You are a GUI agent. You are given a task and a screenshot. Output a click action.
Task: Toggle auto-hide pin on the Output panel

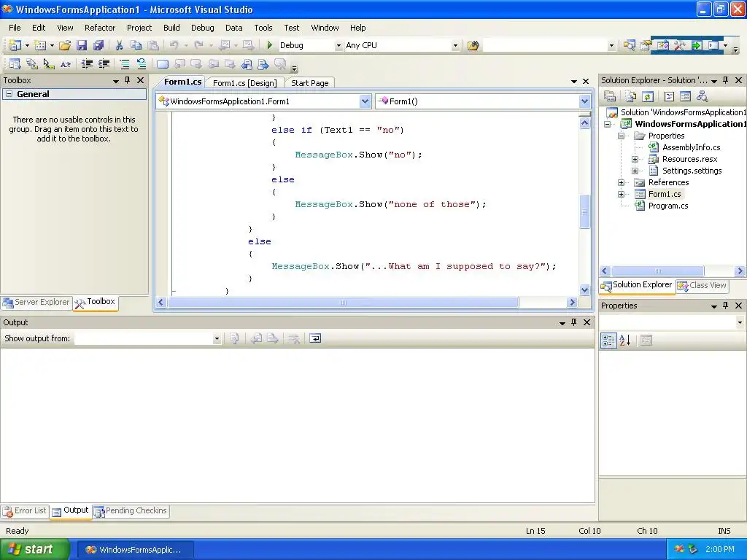coord(574,322)
